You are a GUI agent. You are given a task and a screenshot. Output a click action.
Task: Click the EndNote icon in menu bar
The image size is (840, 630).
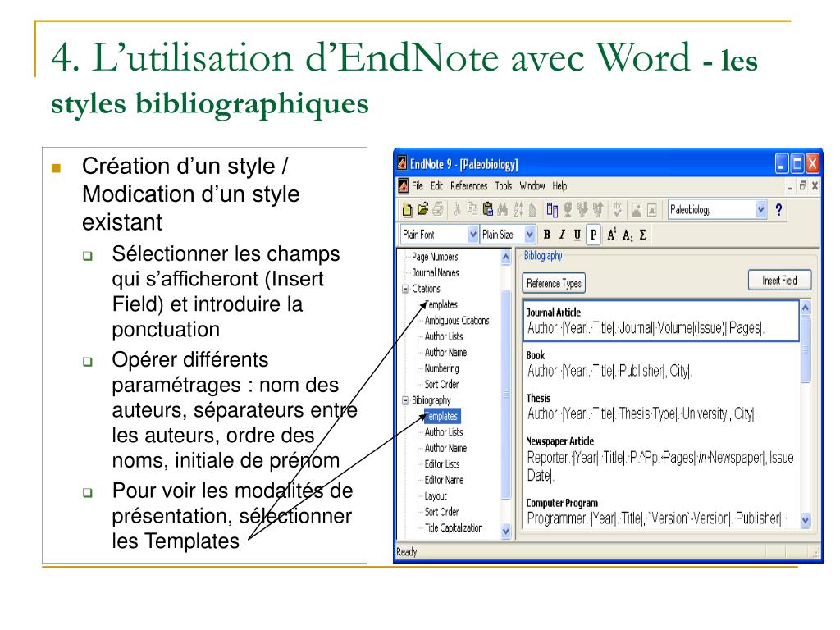(404, 186)
